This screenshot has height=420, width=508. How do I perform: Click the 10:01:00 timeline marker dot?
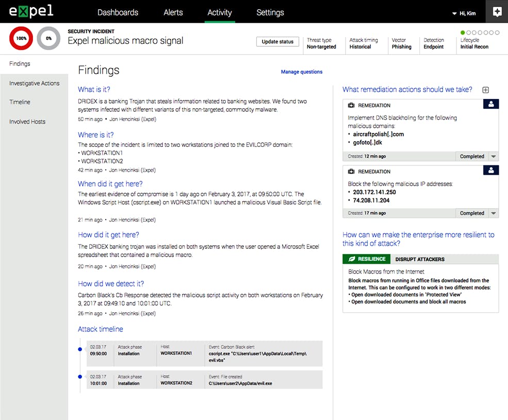[80, 377]
